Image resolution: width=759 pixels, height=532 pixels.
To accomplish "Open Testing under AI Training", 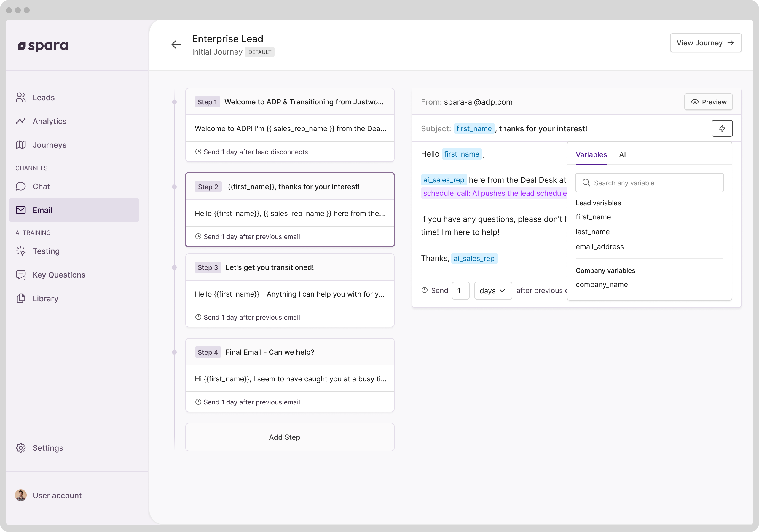I will click(46, 251).
